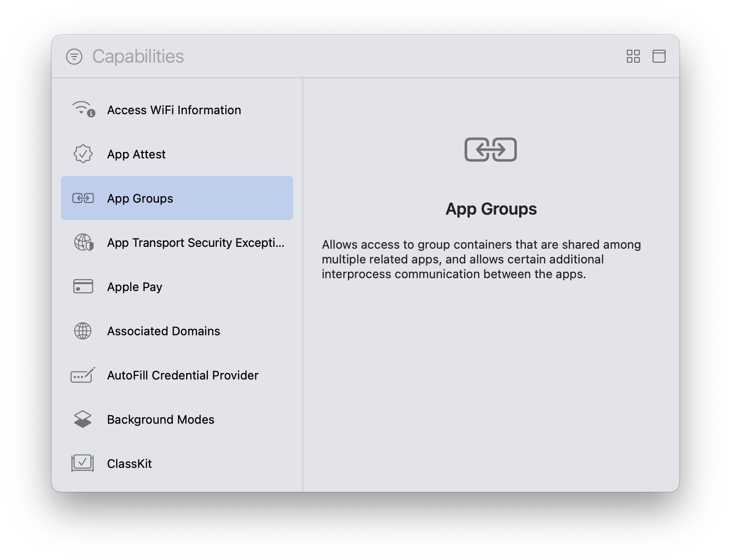The width and height of the screenshot is (731, 560).
Task: Click the App Groups description paragraph
Action: coord(482,259)
